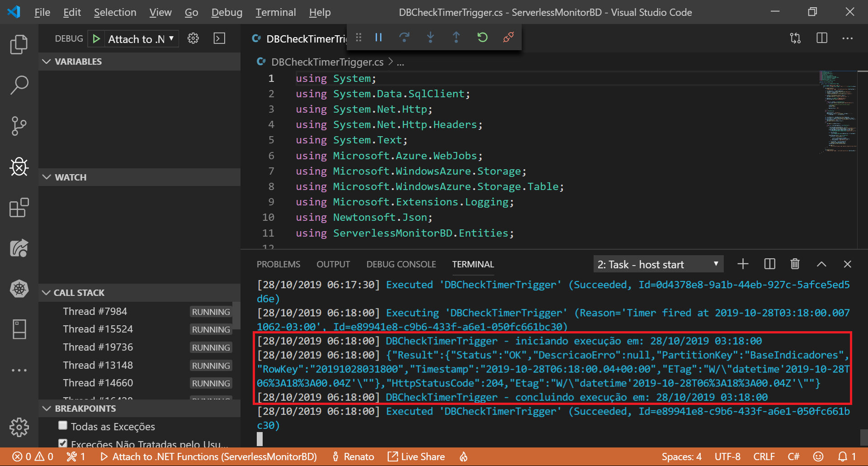This screenshot has width=868, height=466.
Task: Open the Search view
Action: (x=19, y=85)
